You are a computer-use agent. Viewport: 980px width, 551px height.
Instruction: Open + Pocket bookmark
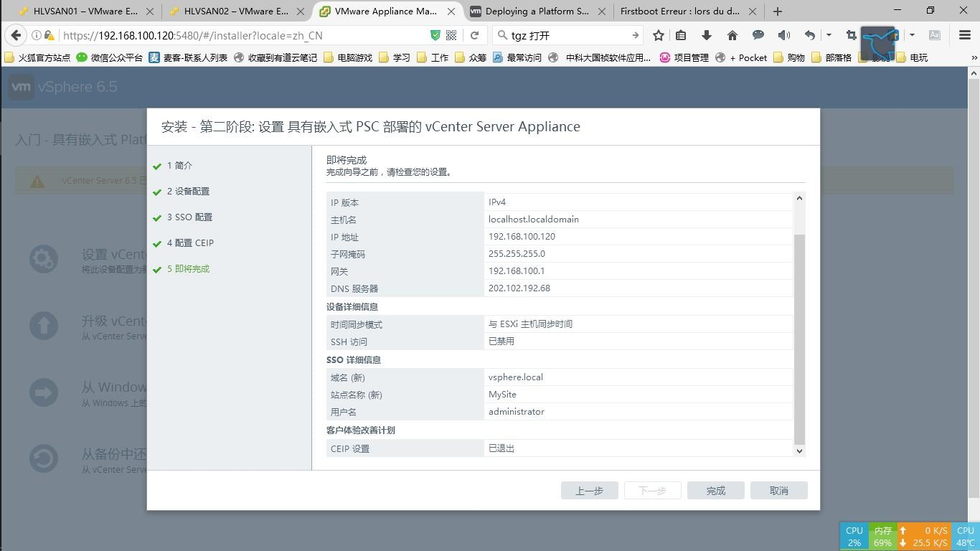[741, 57]
